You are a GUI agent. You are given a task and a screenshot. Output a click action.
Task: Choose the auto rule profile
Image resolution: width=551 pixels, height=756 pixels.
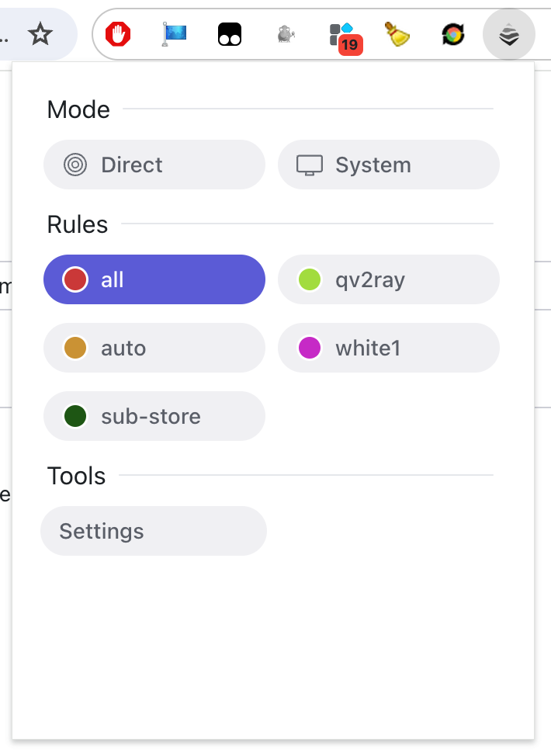click(154, 348)
